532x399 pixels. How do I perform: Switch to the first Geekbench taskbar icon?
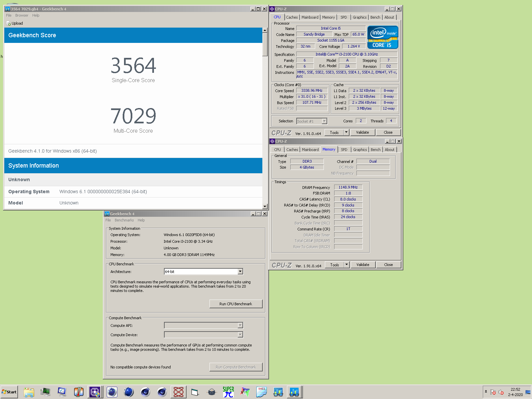coord(278,392)
